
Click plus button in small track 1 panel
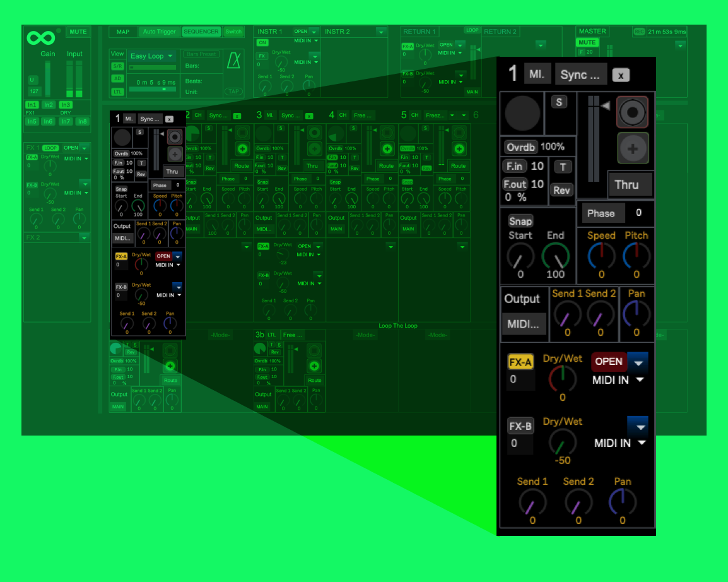coord(175,154)
